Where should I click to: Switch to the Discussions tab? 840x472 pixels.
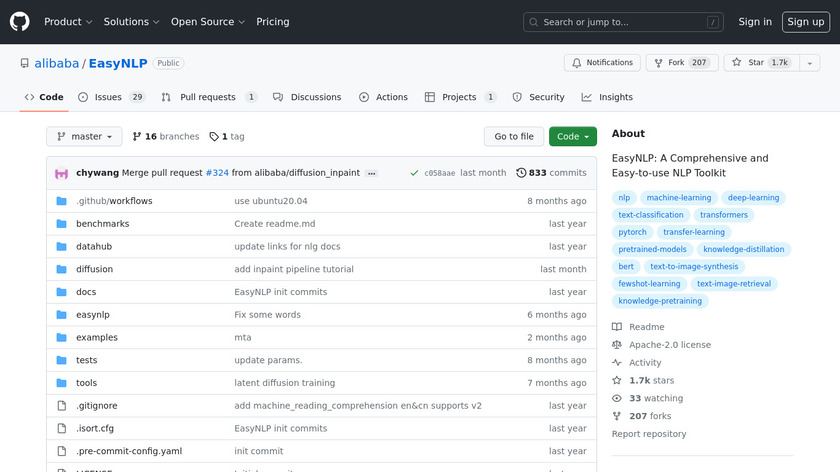tap(307, 97)
